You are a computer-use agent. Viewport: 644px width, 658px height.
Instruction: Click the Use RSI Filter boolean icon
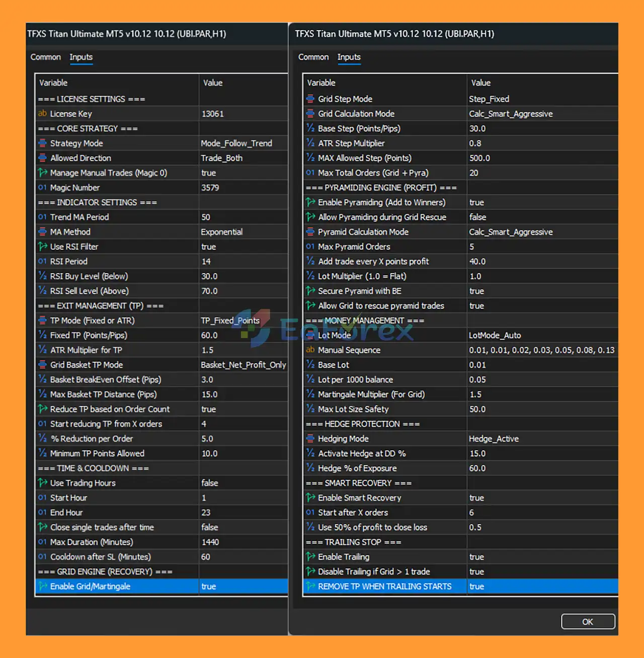pyautogui.click(x=42, y=246)
